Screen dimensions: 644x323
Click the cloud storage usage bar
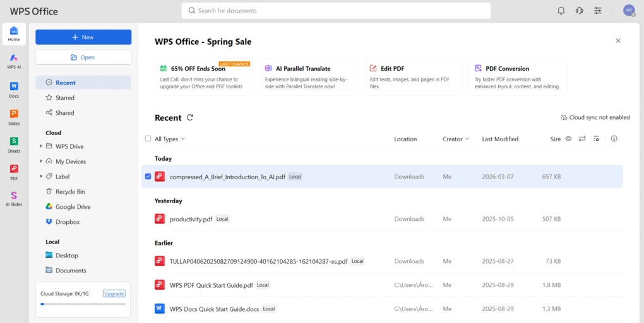83,304
